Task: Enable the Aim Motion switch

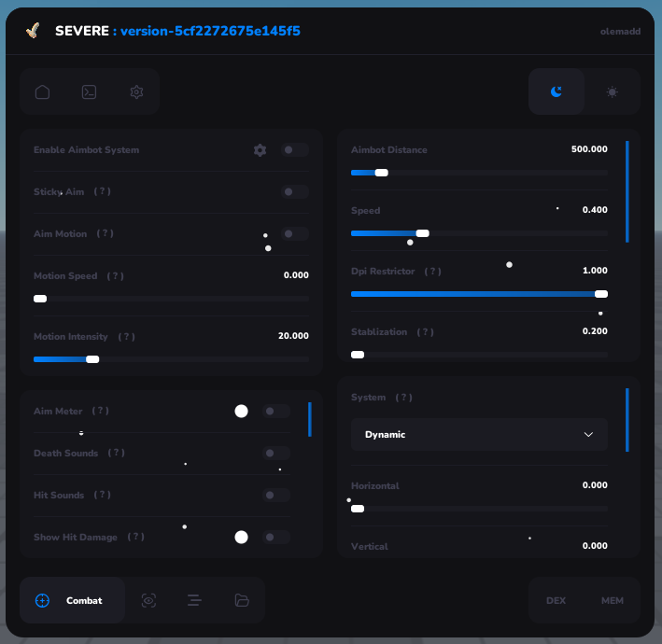Action: (295, 233)
